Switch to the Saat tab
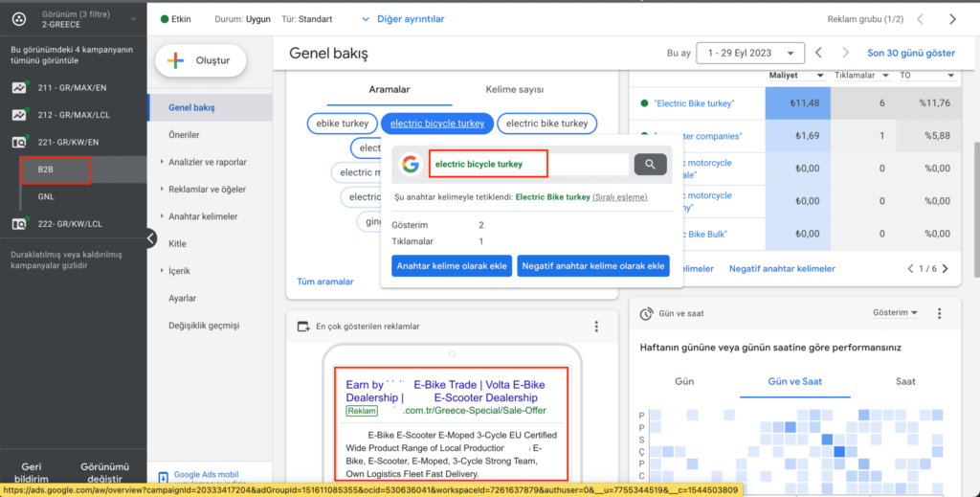The height and width of the screenshot is (497, 980). click(905, 381)
